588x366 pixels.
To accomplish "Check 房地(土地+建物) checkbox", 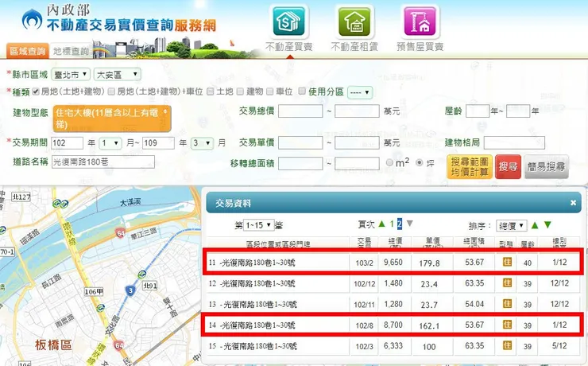I will pos(36,91).
